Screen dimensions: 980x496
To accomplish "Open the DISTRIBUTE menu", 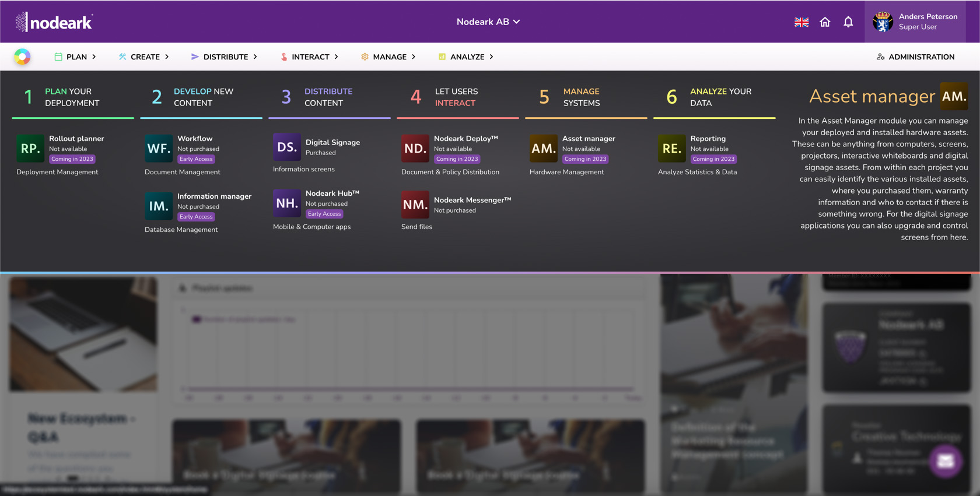I will click(x=226, y=57).
